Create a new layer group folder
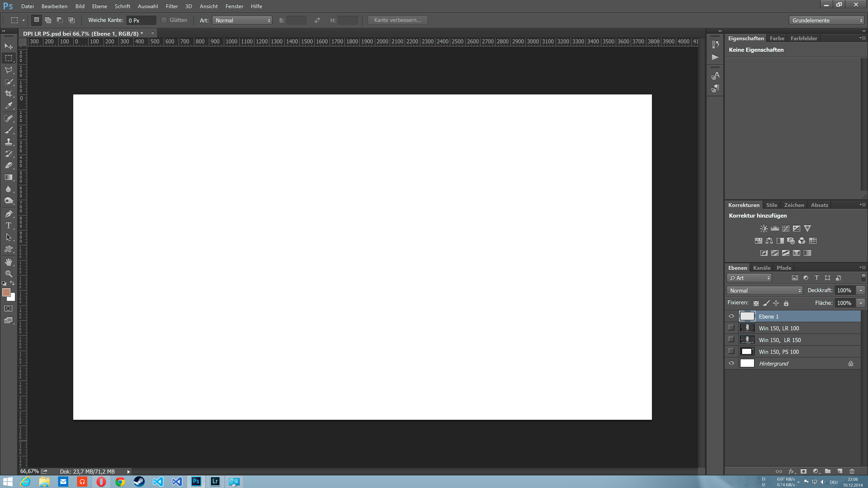Viewport: 868px width, 488px height. pyautogui.click(x=828, y=471)
